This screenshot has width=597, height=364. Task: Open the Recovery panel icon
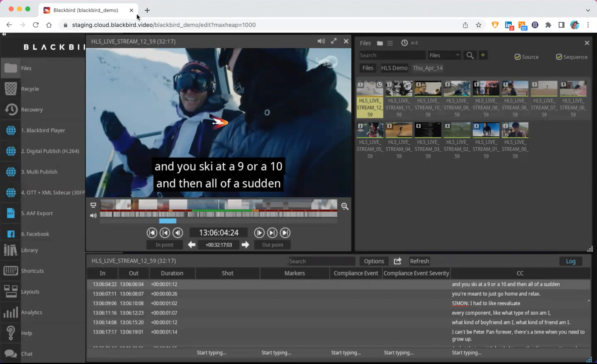11,109
